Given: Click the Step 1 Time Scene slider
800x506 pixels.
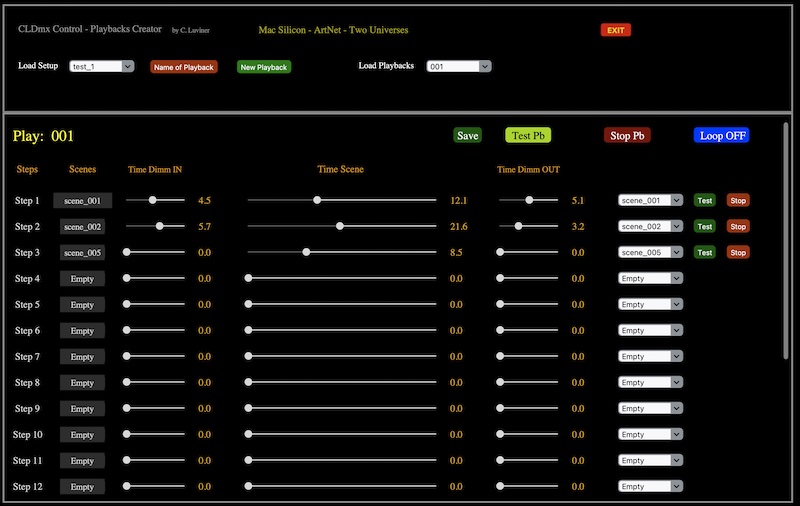Looking at the screenshot, I should click(342, 200).
